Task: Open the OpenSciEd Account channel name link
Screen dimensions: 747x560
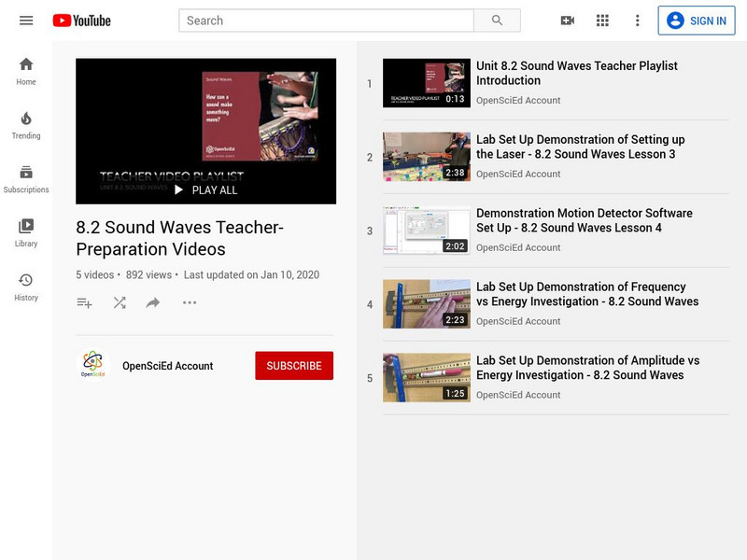Action: click(168, 366)
